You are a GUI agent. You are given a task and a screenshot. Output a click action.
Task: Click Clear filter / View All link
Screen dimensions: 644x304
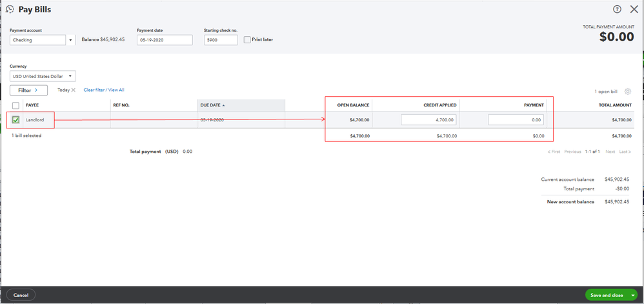pyautogui.click(x=104, y=90)
